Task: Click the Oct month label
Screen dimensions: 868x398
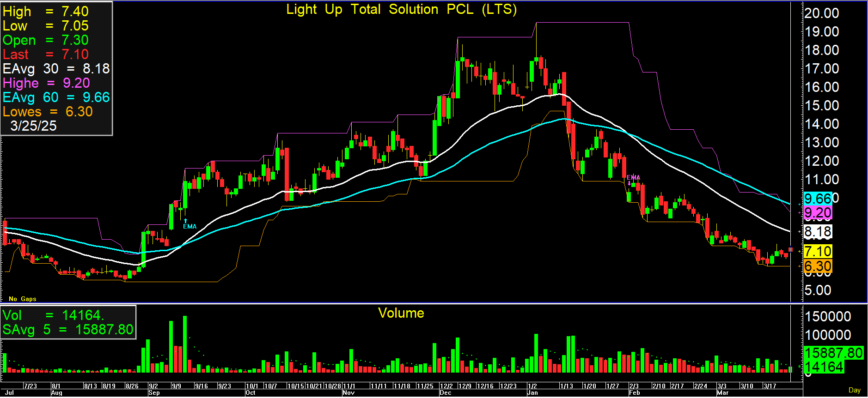Action: click(x=251, y=392)
